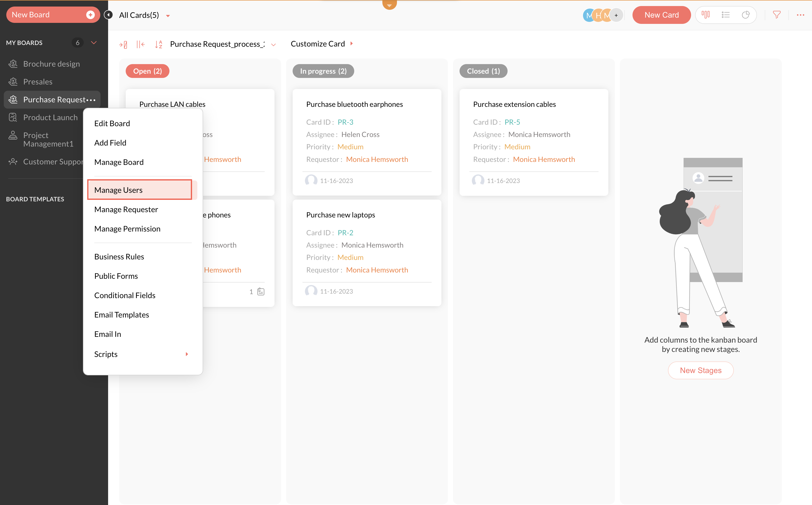Click the filter funnel icon
This screenshot has width=812, height=505.
777,15
